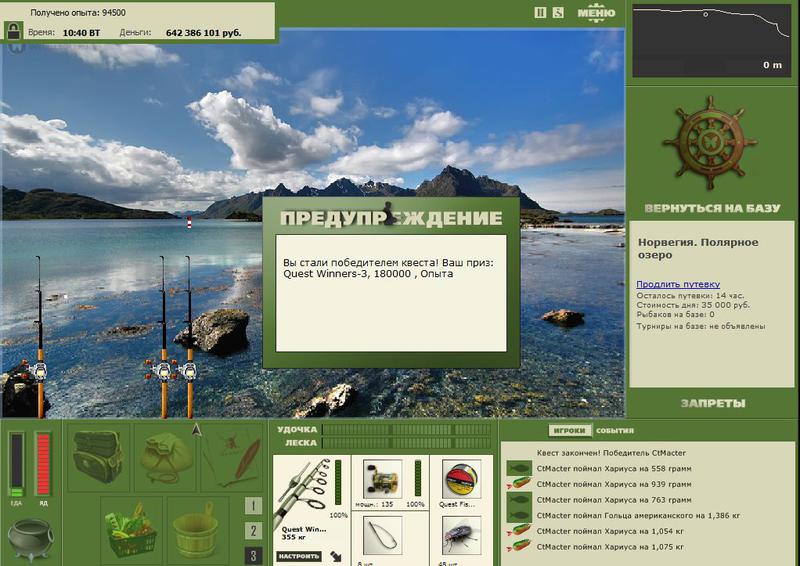Viewport: 800px width, 566px height.
Task: Click the text 'CtMacter поймал Хариуса на 763 грамм'
Action: pyautogui.click(x=614, y=500)
